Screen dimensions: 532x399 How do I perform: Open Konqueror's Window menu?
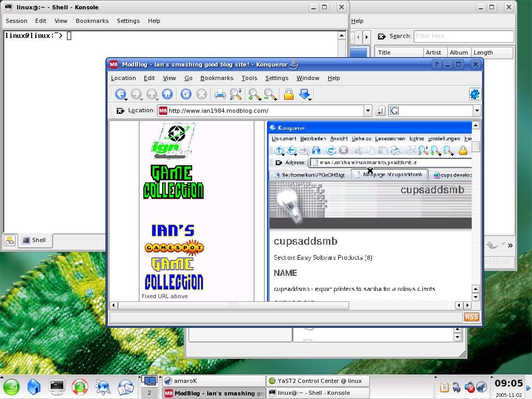pyautogui.click(x=308, y=78)
